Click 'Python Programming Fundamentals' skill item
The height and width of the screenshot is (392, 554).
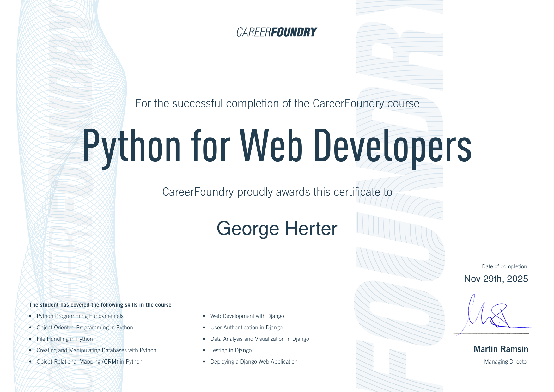click(80, 316)
